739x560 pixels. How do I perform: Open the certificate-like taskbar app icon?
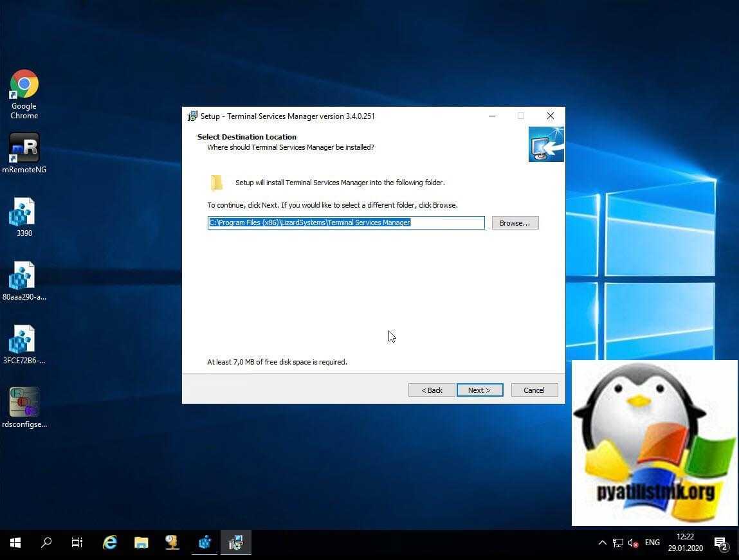tap(172, 543)
